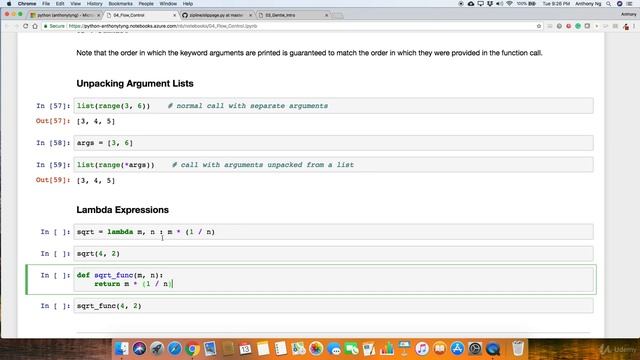Click the red circular extension icon
This screenshot has width=640, height=360.
click(569, 26)
